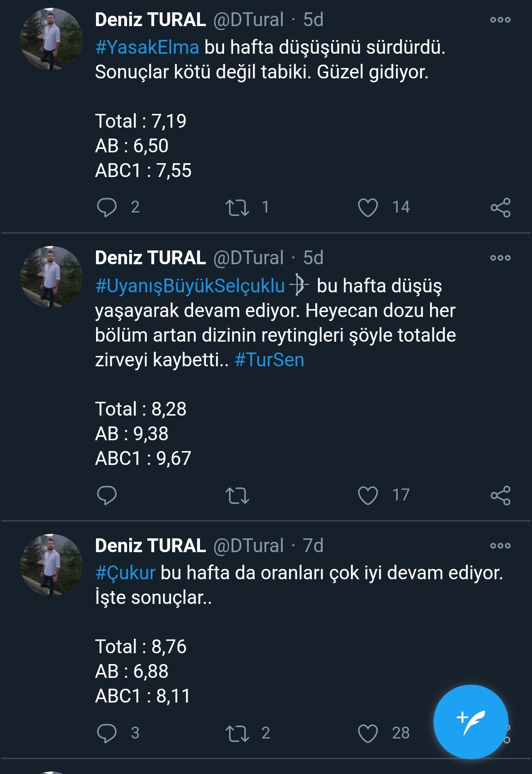Open more options for #Çukur tweet
532x774 pixels.
500,546
